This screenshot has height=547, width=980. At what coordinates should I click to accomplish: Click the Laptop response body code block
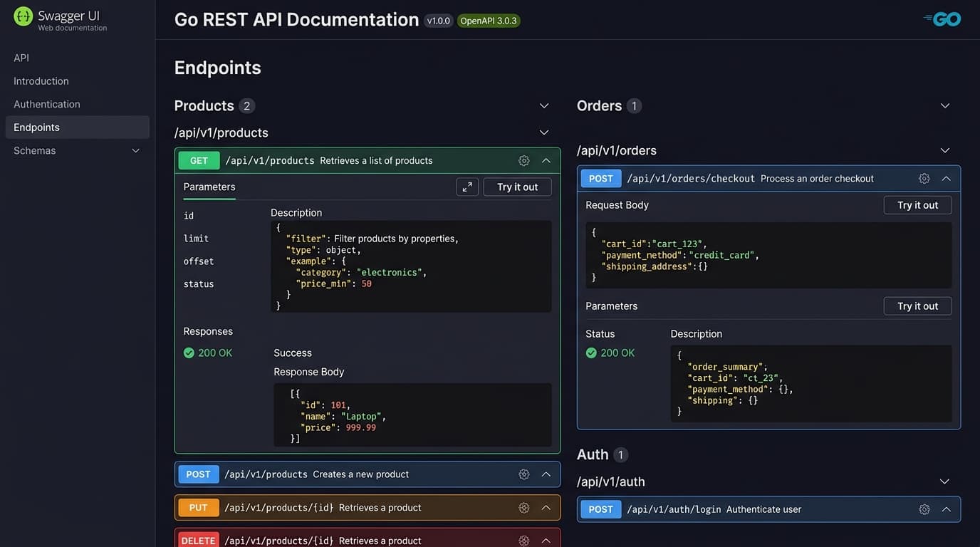(412, 415)
